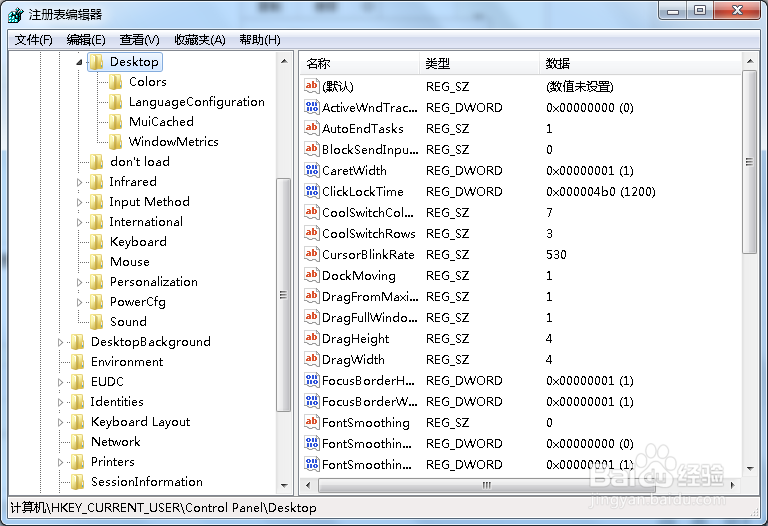Click the values pane vertical scrollbar thumb
The width and height of the screenshot is (768, 526).
pos(749,162)
